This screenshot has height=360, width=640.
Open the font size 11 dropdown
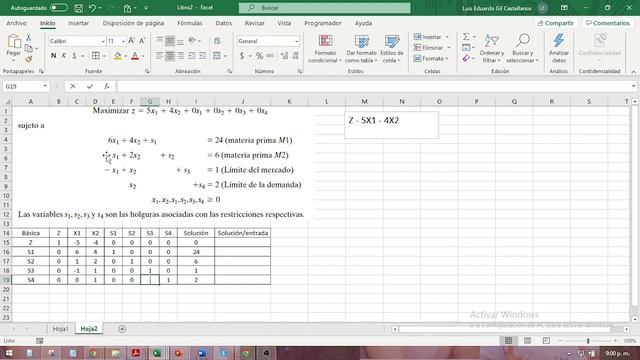(123, 41)
